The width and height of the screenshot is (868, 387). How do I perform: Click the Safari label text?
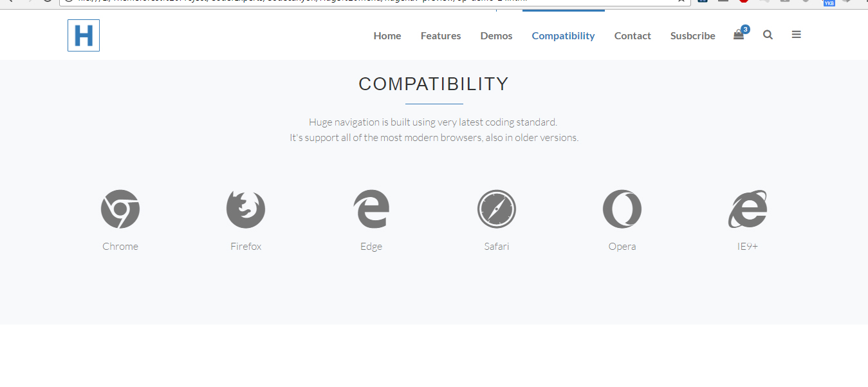497,247
